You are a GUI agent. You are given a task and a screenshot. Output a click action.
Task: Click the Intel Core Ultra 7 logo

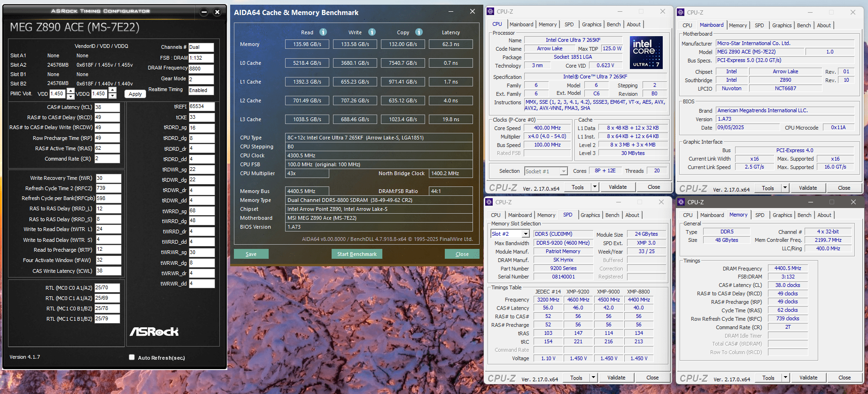(646, 53)
